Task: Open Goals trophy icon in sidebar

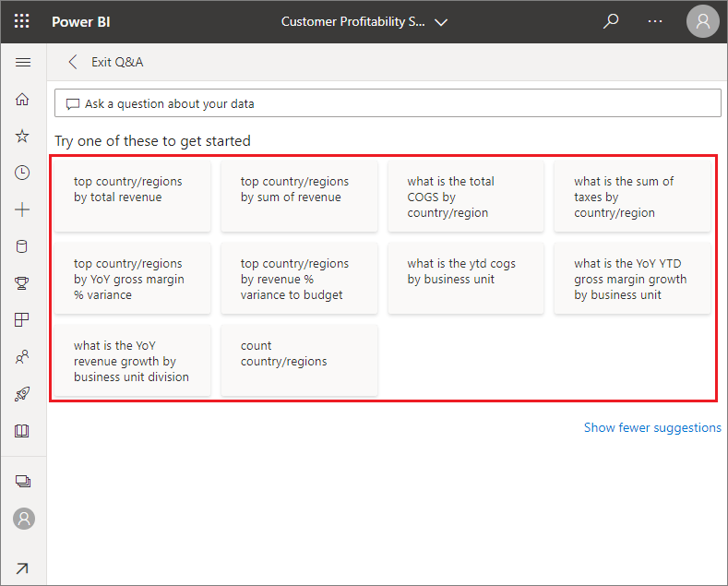Action: [x=23, y=283]
